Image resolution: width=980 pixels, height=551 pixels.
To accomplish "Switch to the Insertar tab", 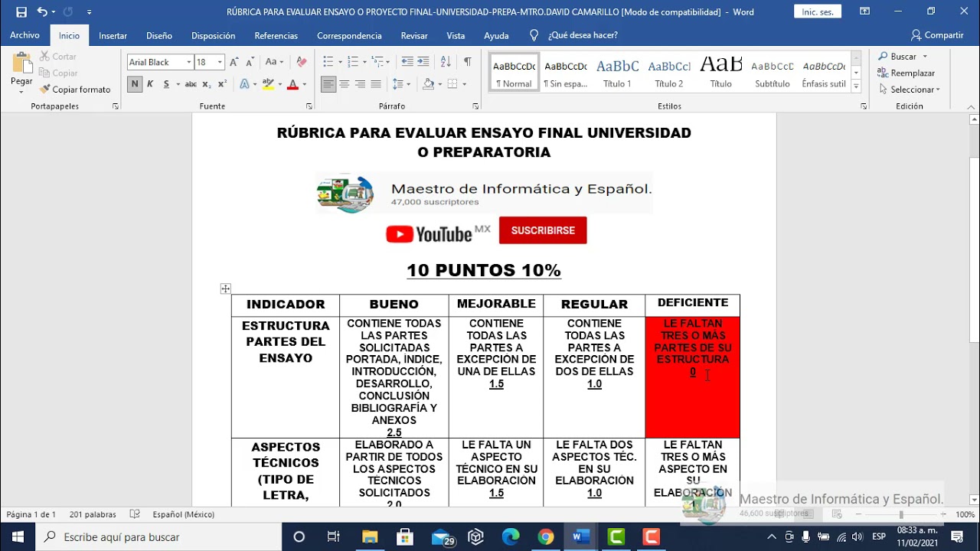I will coord(113,35).
